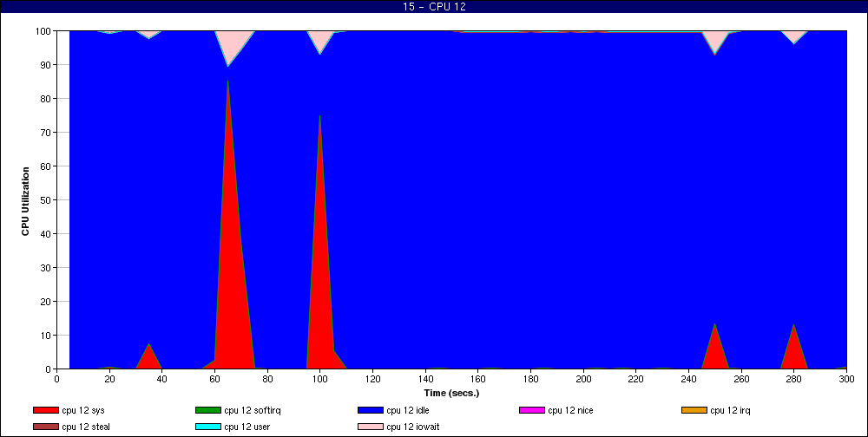868x437 pixels.
Task: Select the 'cpu 12 user' legend label
Action: coord(247,427)
